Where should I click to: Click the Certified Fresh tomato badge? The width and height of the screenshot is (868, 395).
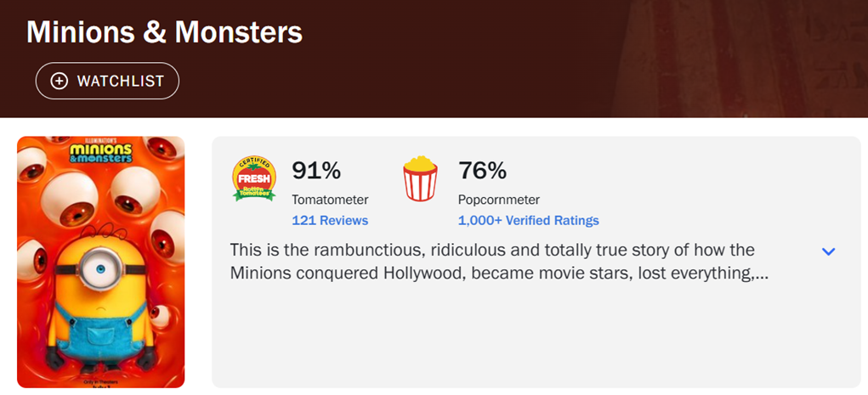click(253, 178)
